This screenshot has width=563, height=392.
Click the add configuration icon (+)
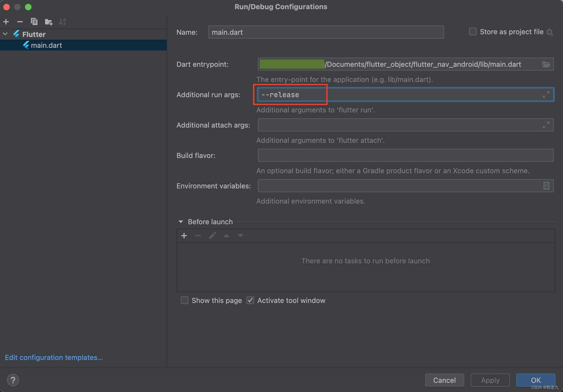click(x=7, y=21)
